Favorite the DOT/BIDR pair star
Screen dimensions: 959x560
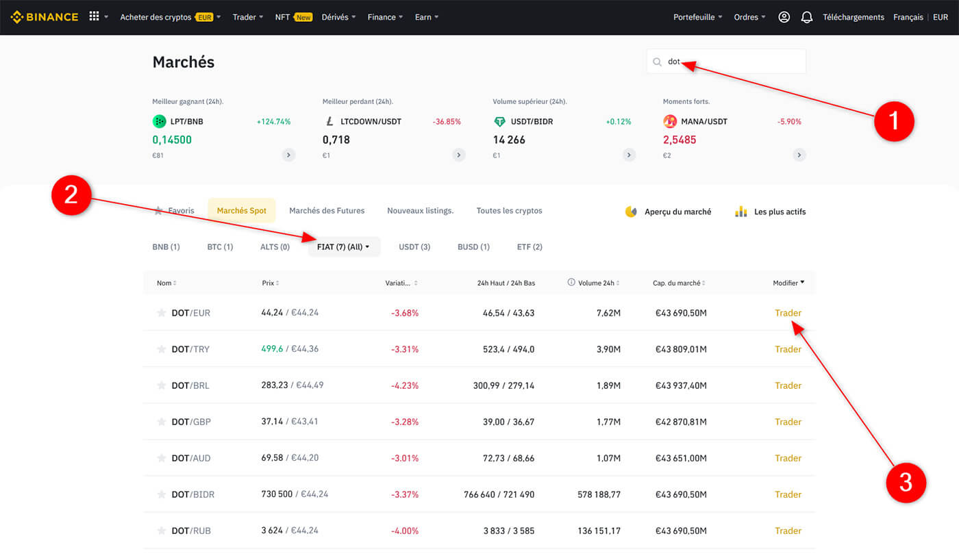[162, 494]
